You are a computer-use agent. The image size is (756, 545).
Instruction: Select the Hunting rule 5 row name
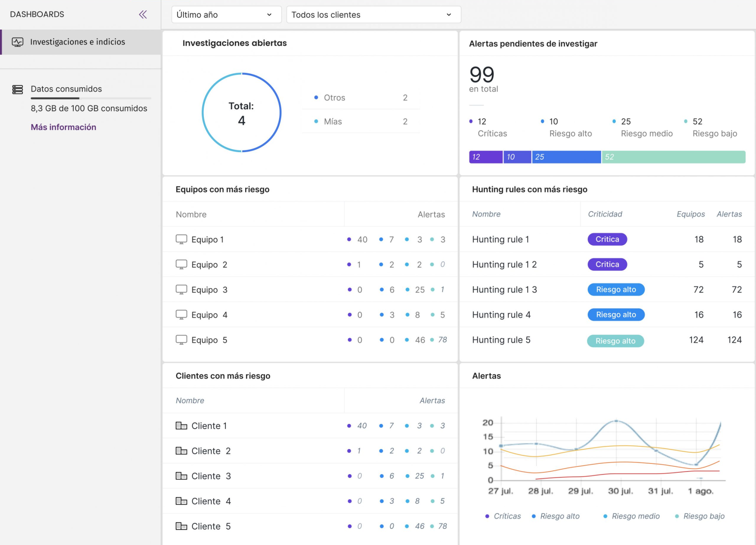coord(501,340)
